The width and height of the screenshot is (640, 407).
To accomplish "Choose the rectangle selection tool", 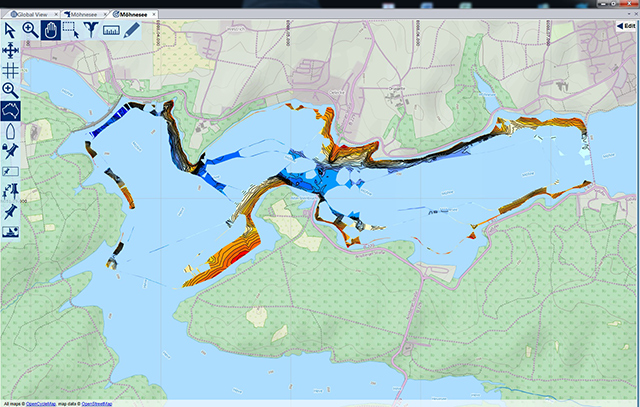I will pos(70,30).
